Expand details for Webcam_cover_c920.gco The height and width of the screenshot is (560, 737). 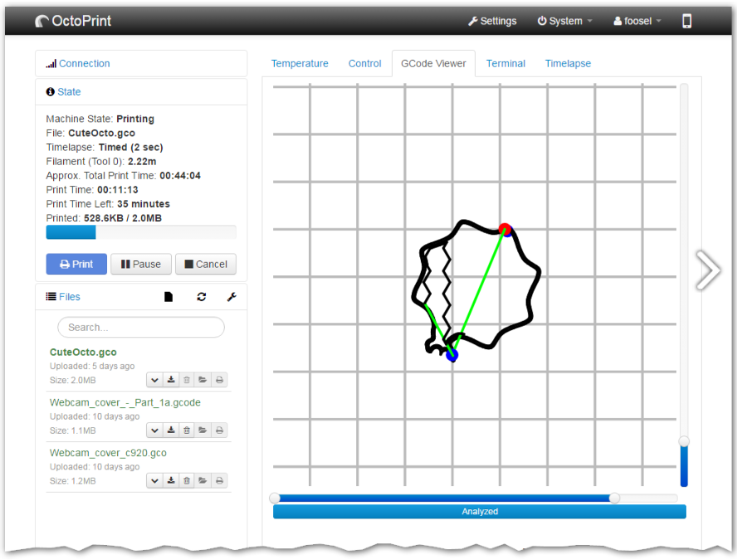pos(155,480)
